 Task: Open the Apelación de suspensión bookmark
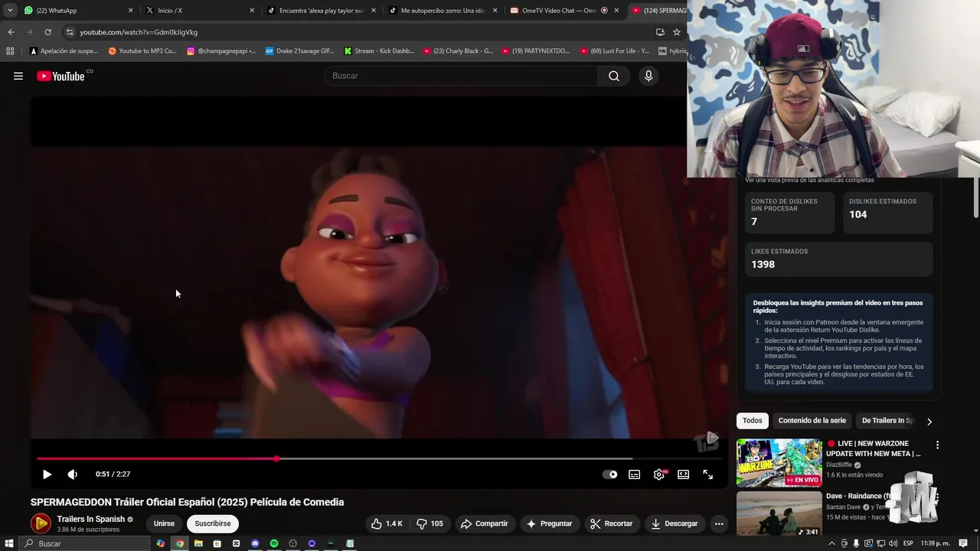point(64,51)
